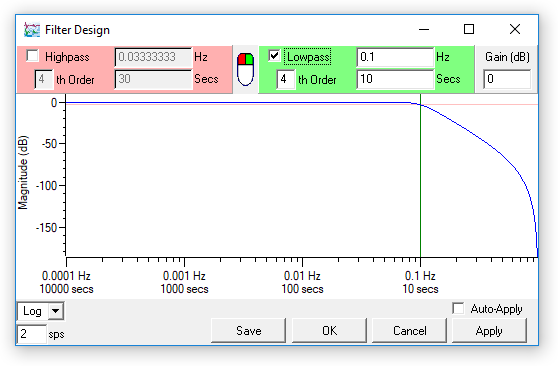Image resolution: width=558 pixels, height=366 pixels.
Task: Click the Highpass order field
Action: (44, 79)
